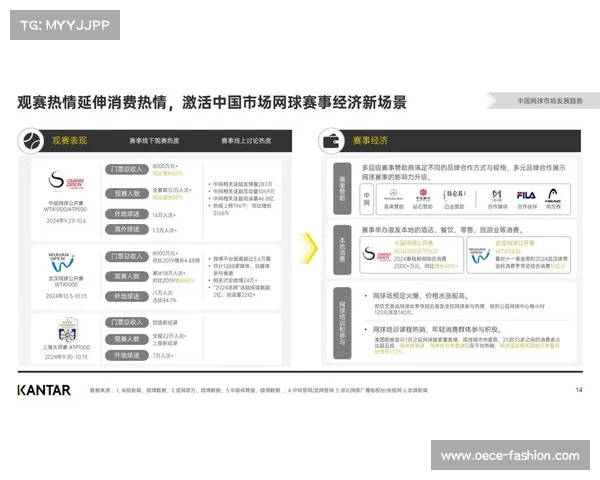The width and height of the screenshot is (600, 480).
Task: Click the 观赛人数 pill in China Open row
Action: (x=127, y=194)
